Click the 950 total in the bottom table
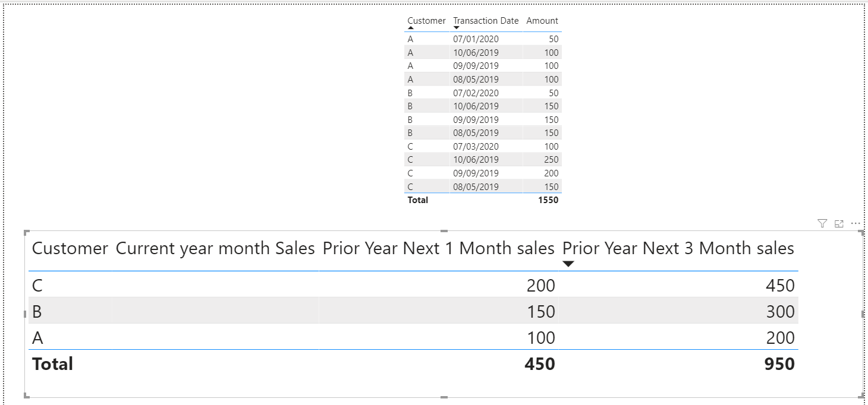Image resolution: width=868 pixels, height=405 pixels. click(779, 364)
